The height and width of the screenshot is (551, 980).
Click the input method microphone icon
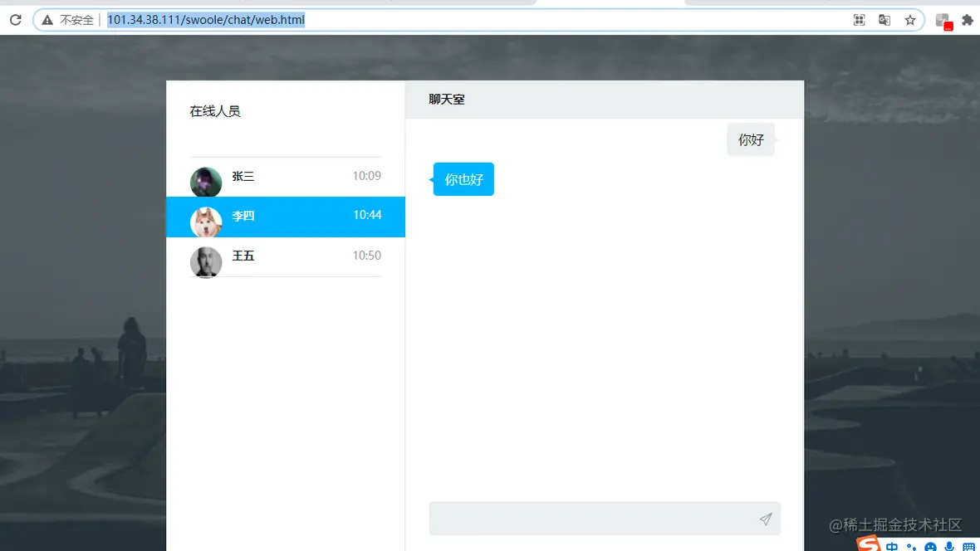coord(949,547)
